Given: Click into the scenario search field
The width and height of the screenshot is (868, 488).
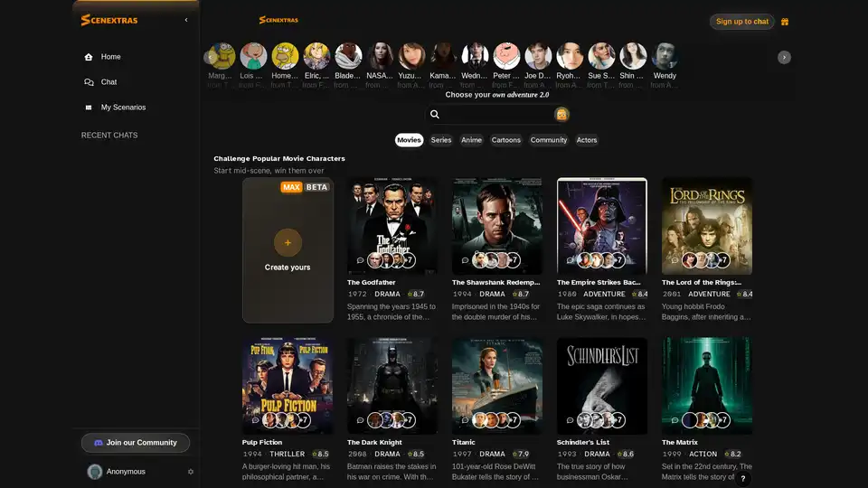Looking at the screenshot, I should click(x=497, y=115).
